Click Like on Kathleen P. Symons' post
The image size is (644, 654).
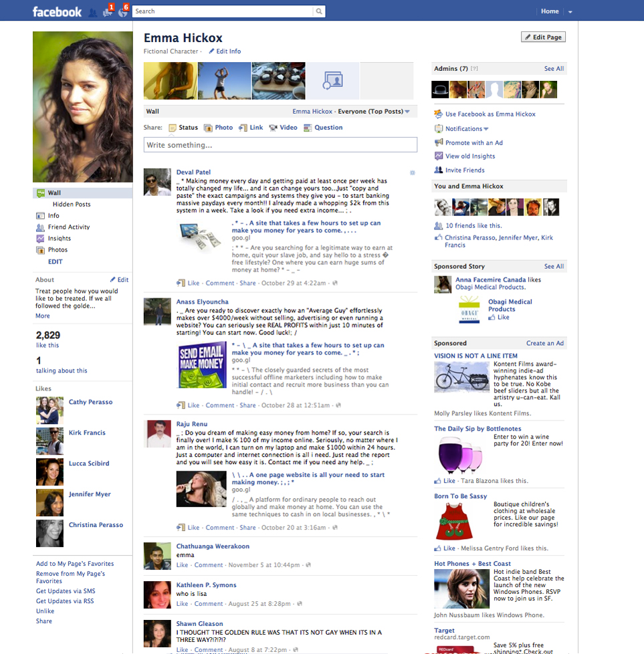pyautogui.click(x=182, y=604)
